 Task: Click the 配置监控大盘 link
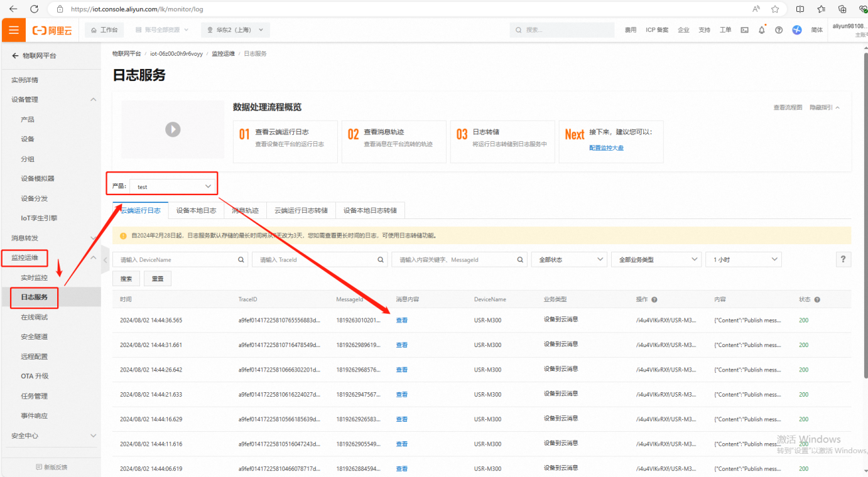click(x=606, y=148)
